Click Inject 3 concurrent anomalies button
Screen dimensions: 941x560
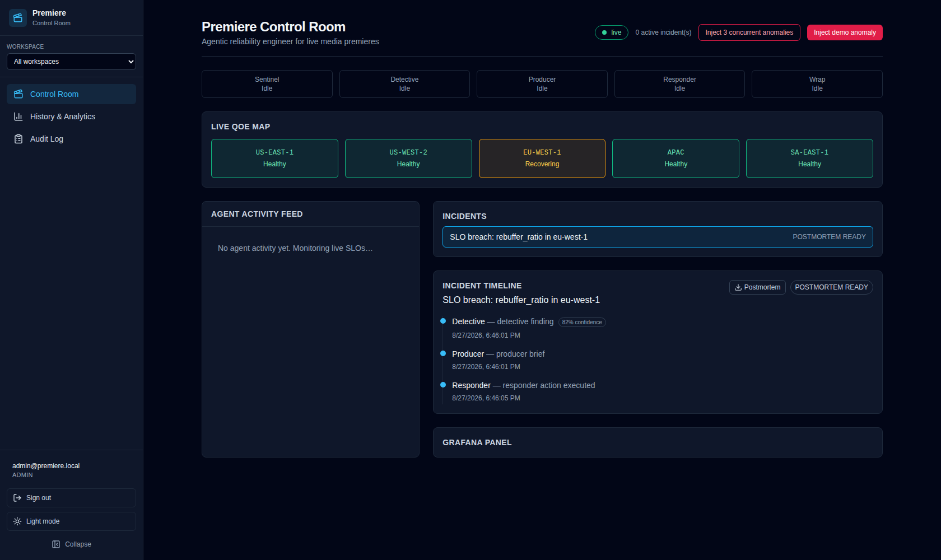point(749,32)
